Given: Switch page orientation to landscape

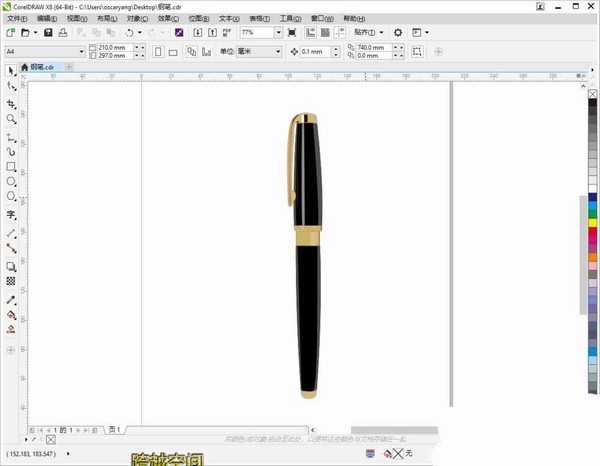Looking at the screenshot, I should pos(173,52).
